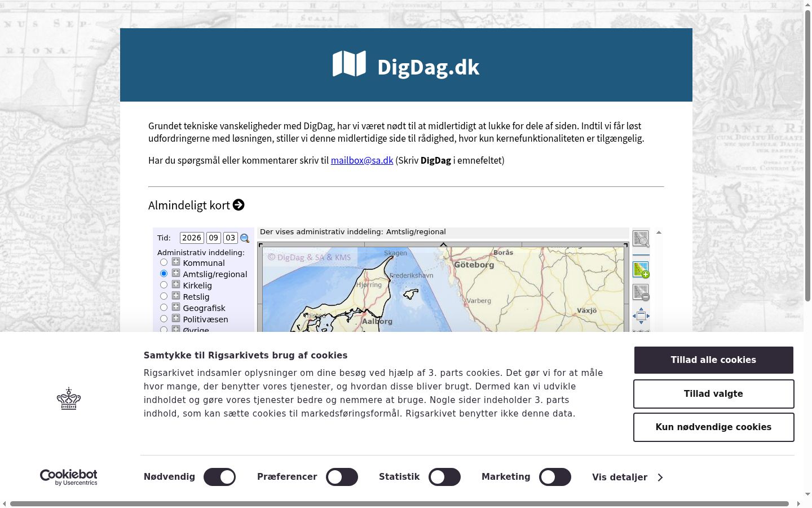Click Borås on the map
The width and height of the screenshot is (812, 508).
pyautogui.click(x=503, y=252)
